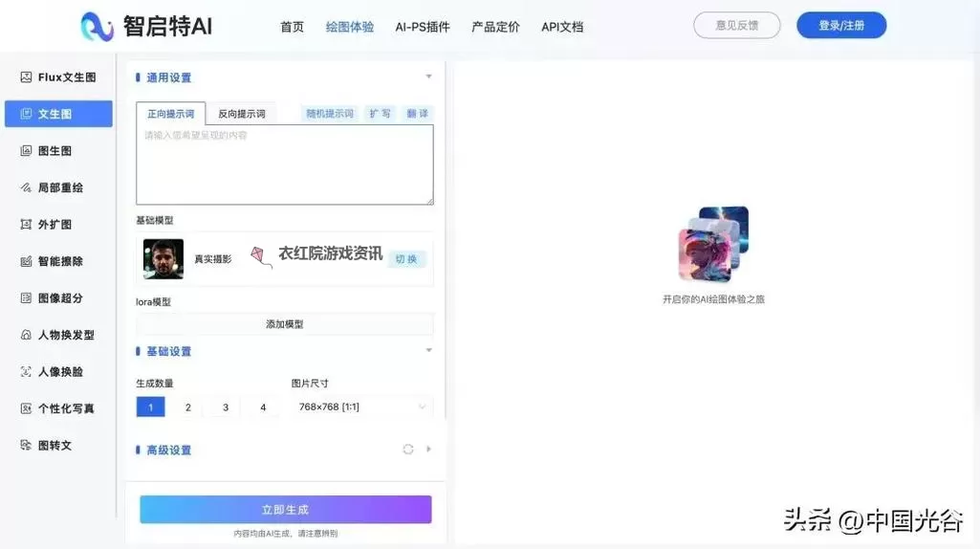Screen dimensions: 980x549
Task: Open 智能擦除 eraser icon
Action: click(26, 261)
